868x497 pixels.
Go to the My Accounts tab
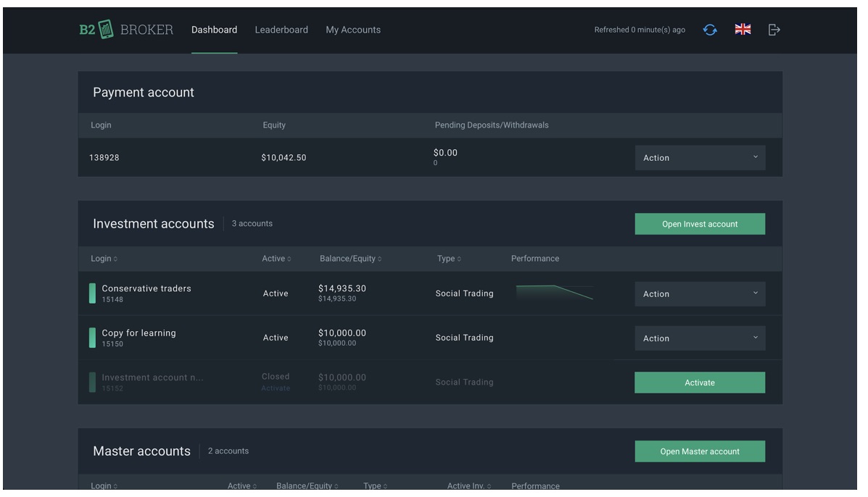click(x=353, y=30)
